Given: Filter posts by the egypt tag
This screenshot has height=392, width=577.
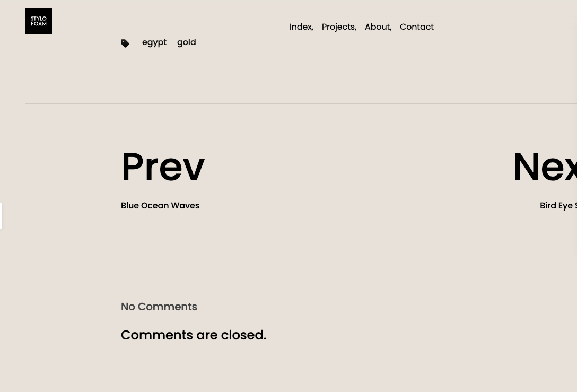Looking at the screenshot, I should (x=154, y=42).
